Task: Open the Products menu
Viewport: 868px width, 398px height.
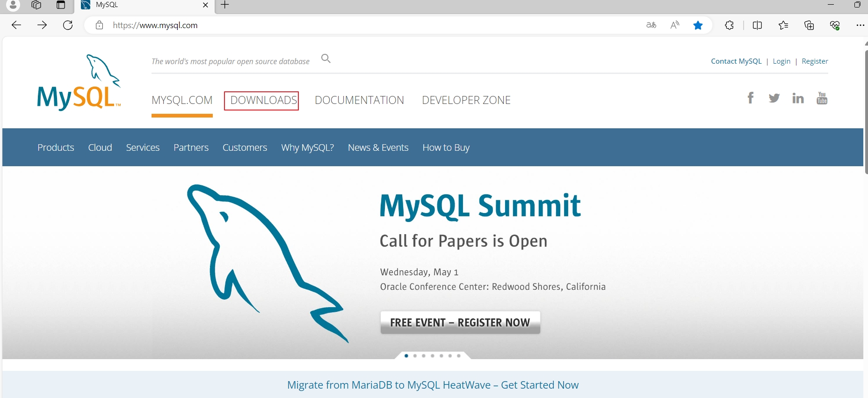Action: [x=56, y=147]
